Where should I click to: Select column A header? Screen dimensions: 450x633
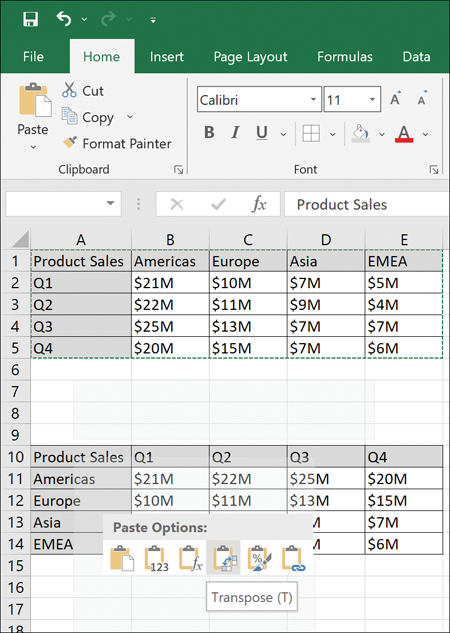click(x=81, y=240)
